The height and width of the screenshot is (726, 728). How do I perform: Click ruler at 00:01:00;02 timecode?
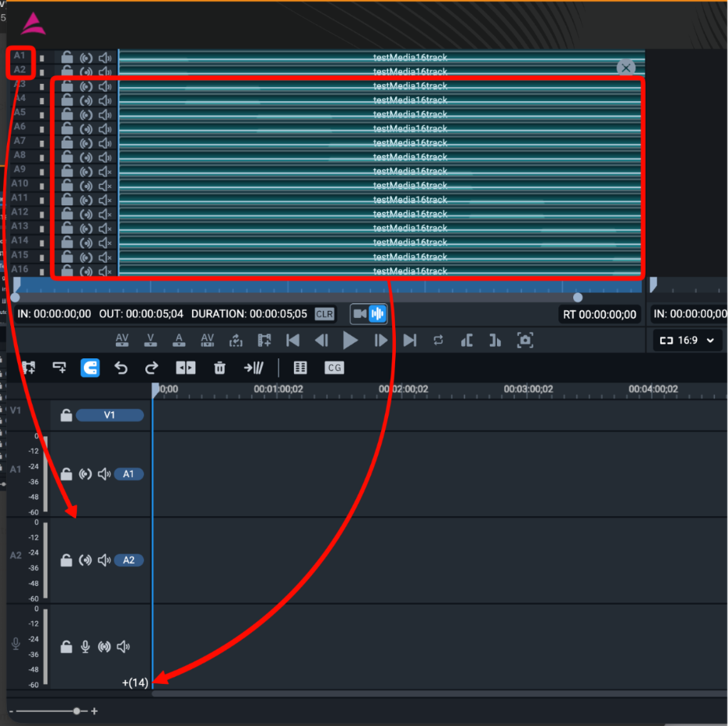(x=278, y=389)
